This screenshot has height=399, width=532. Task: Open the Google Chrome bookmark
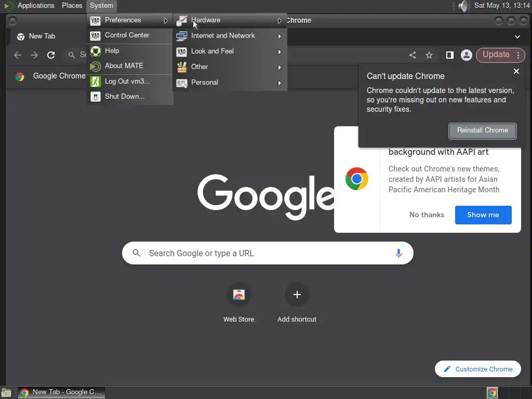coord(50,76)
